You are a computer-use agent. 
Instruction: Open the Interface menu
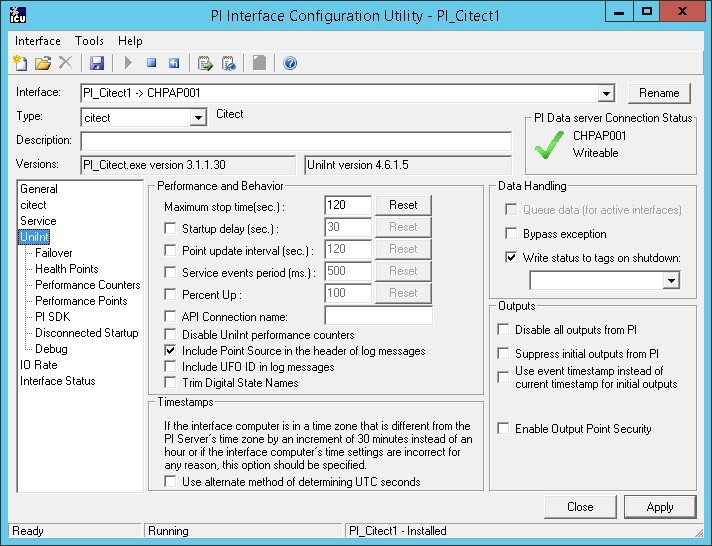pos(38,41)
